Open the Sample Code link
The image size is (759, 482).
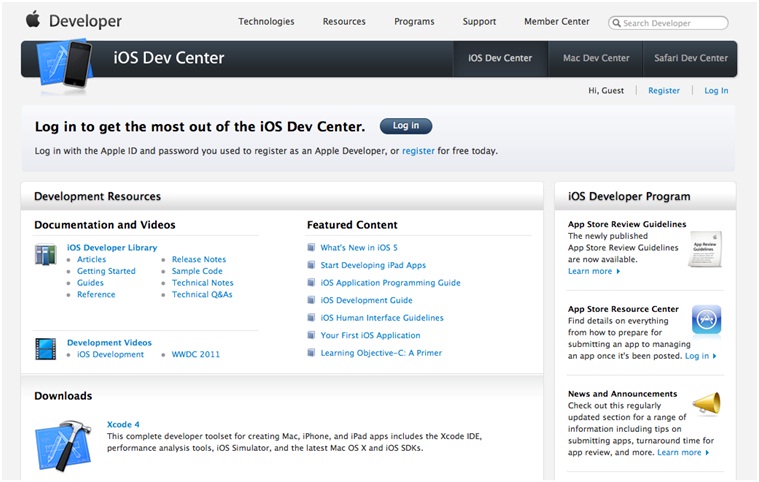click(x=197, y=271)
